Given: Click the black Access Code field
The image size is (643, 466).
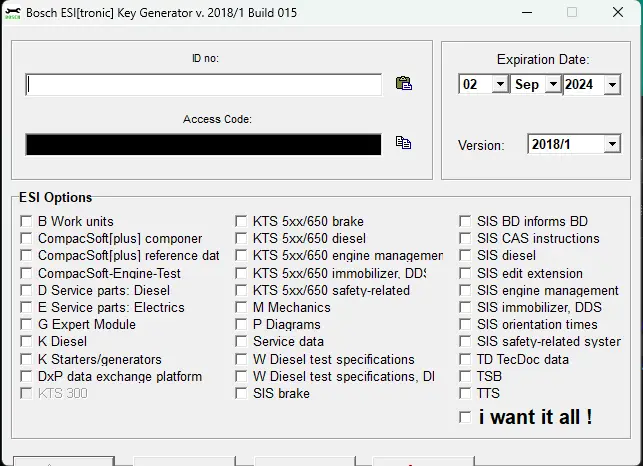Looking at the screenshot, I should pyautogui.click(x=204, y=144).
